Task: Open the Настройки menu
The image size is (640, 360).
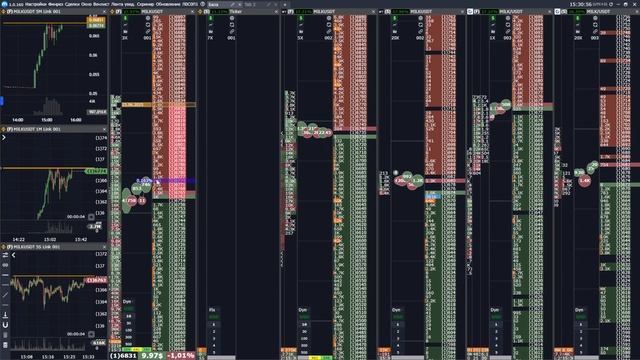Action: pyautogui.click(x=36, y=4)
